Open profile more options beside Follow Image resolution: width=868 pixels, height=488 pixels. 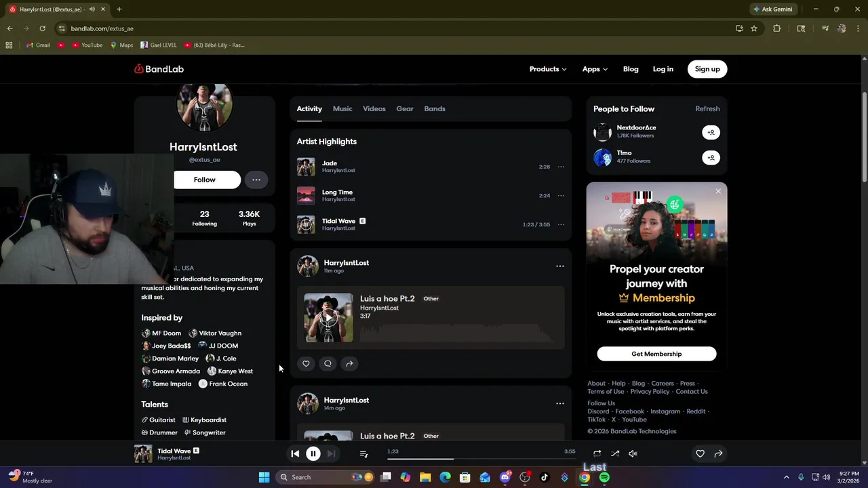point(256,180)
